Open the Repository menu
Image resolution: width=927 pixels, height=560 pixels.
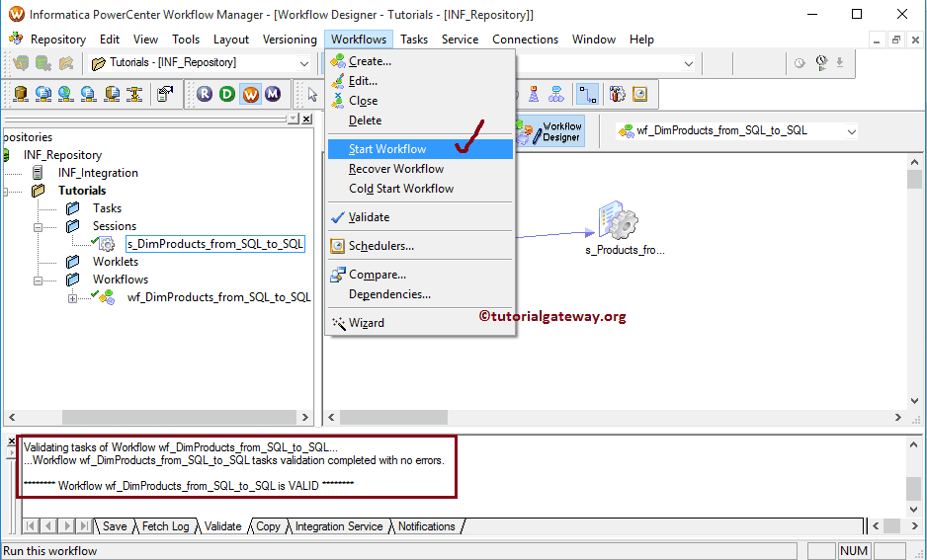click(58, 40)
